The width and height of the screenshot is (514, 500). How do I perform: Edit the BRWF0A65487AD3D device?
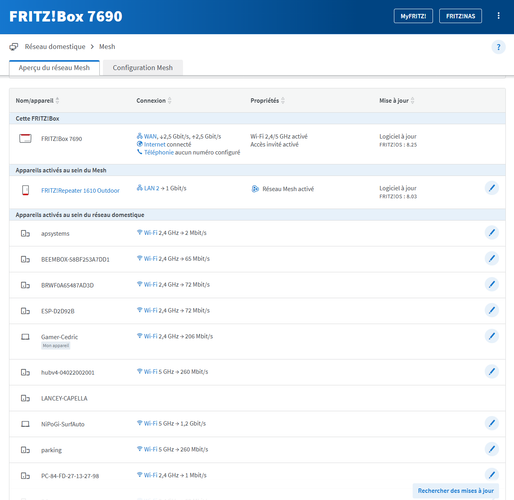[x=492, y=284]
